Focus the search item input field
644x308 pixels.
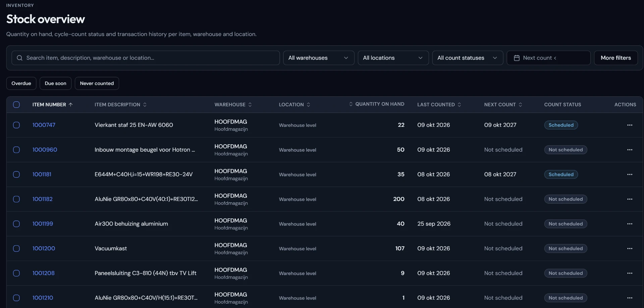coord(146,58)
